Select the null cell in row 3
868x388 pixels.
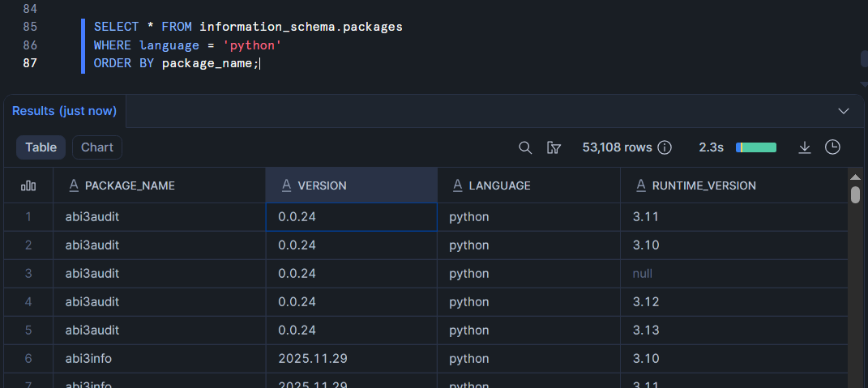coord(643,274)
